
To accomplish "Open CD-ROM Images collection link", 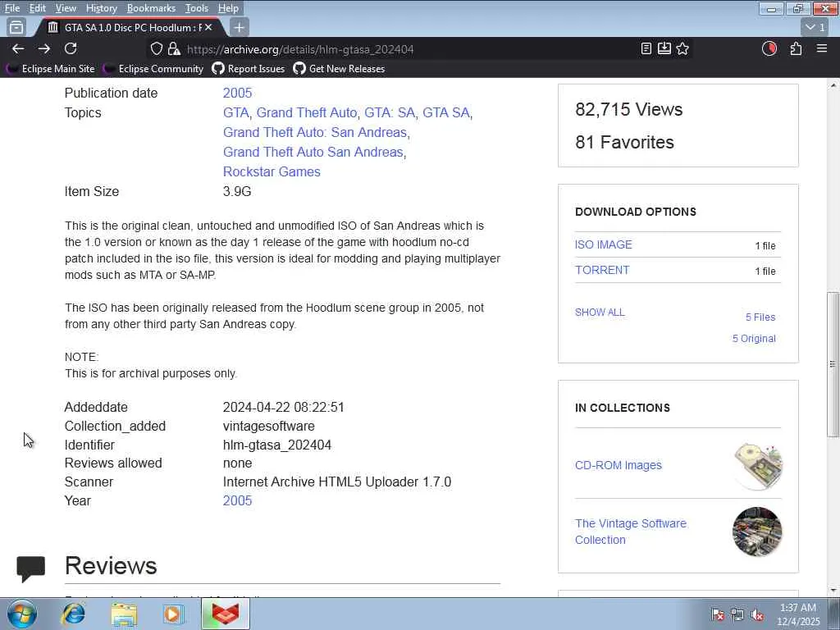I will coord(619,465).
